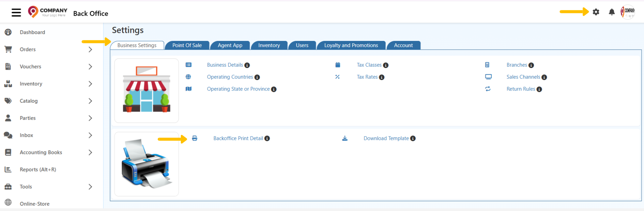Switch to the Agent App tab
Viewport: 644px width, 211px height.
(x=230, y=45)
